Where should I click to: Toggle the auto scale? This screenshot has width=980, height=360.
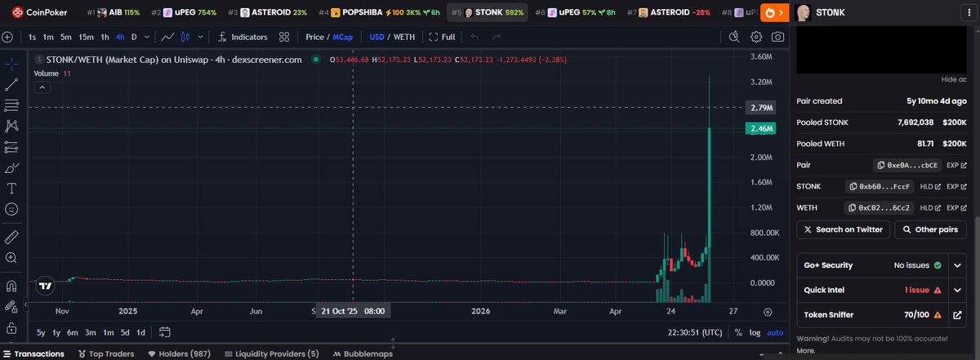tap(775, 332)
